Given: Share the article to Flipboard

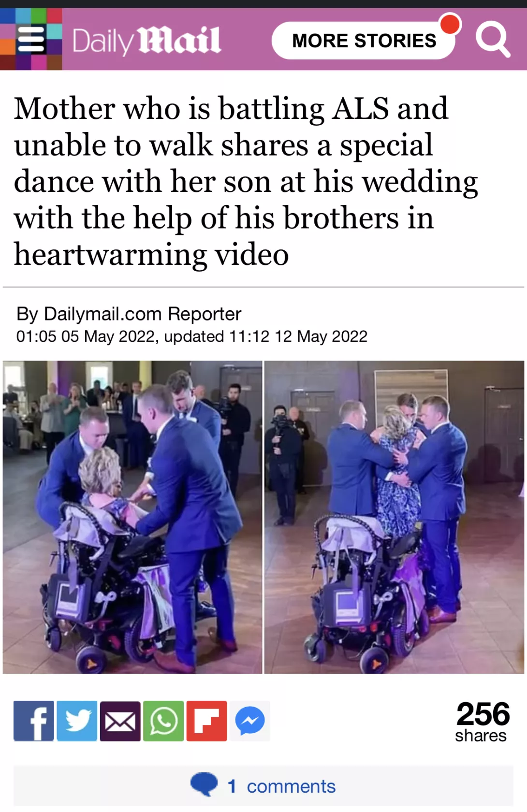Looking at the screenshot, I should (x=206, y=721).
